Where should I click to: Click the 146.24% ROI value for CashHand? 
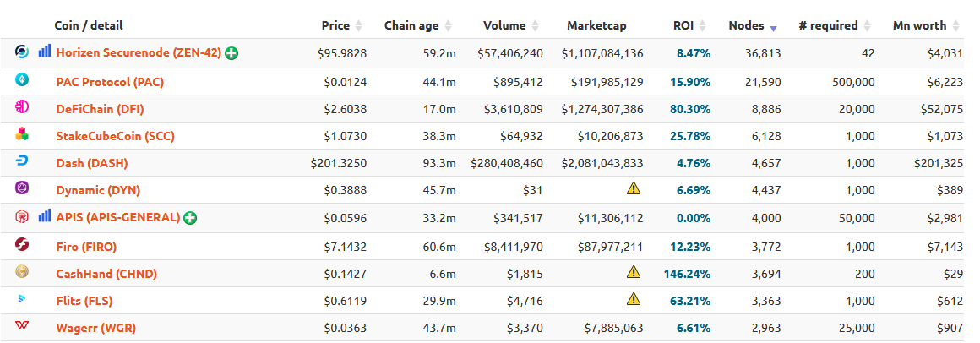(688, 274)
